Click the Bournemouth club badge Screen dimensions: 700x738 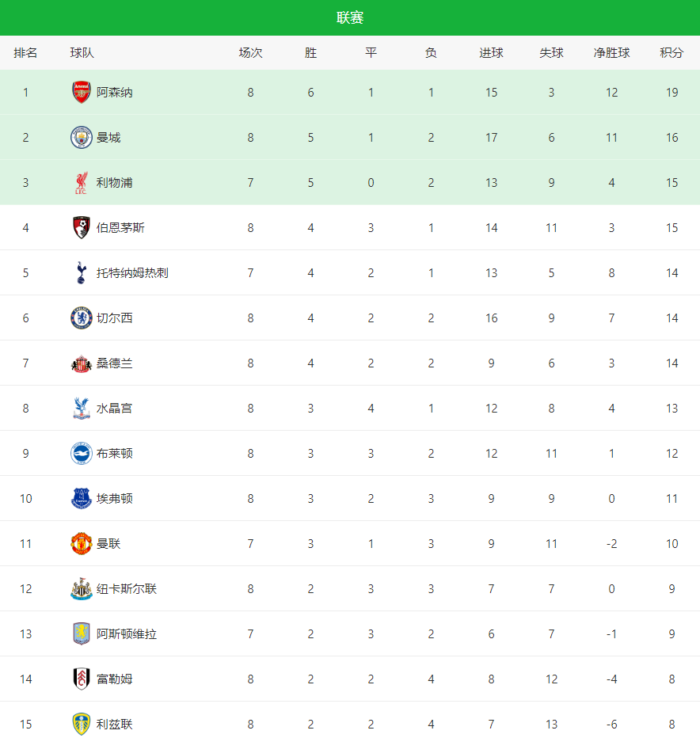click(81, 228)
